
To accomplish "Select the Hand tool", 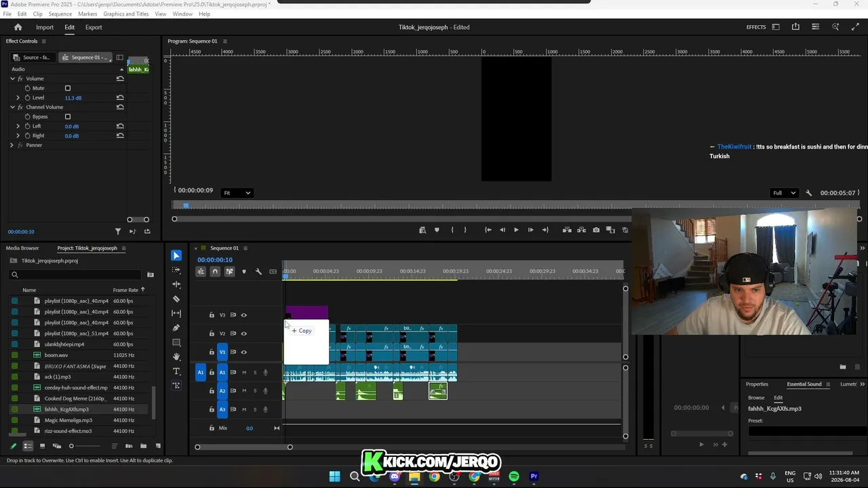I will pyautogui.click(x=176, y=357).
